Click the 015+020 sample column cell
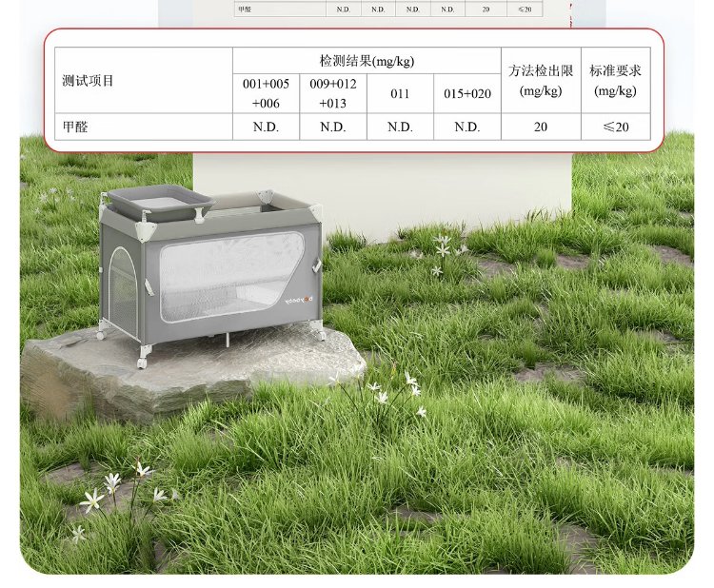Viewport: 714px width, 588px height. (467, 93)
